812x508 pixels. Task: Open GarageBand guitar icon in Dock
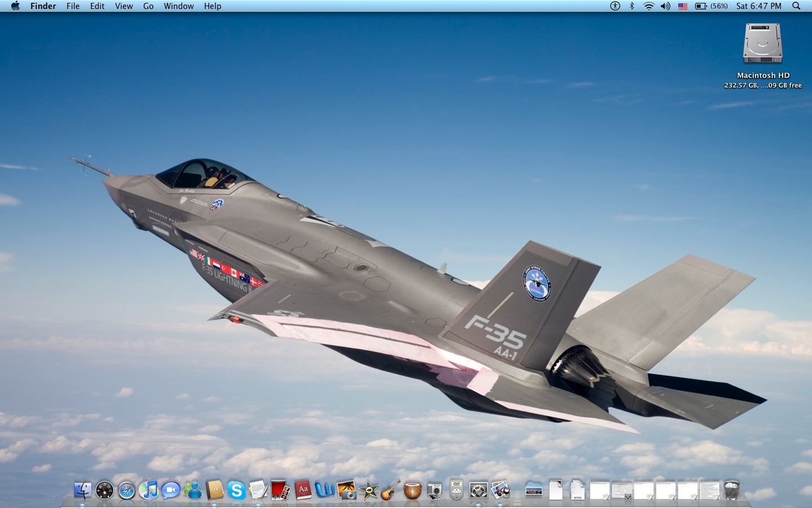[x=390, y=490]
